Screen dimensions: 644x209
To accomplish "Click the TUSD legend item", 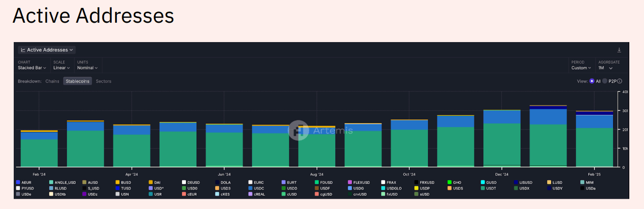I will (x=123, y=188).
